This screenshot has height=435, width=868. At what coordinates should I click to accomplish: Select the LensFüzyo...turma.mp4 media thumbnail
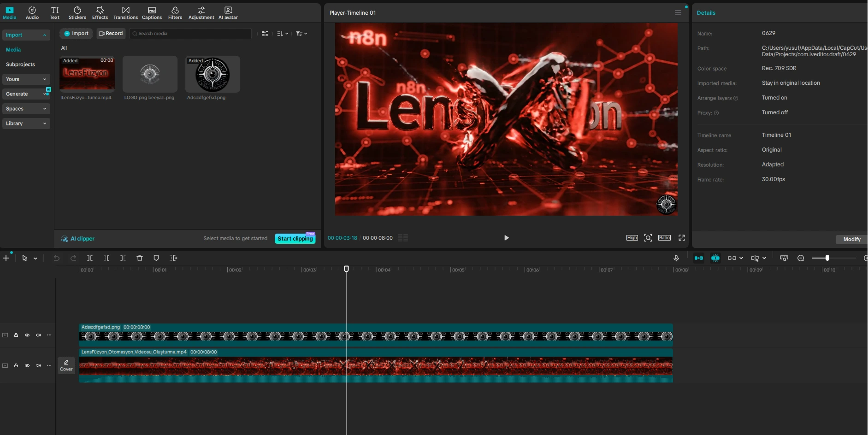click(x=87, y=74)
